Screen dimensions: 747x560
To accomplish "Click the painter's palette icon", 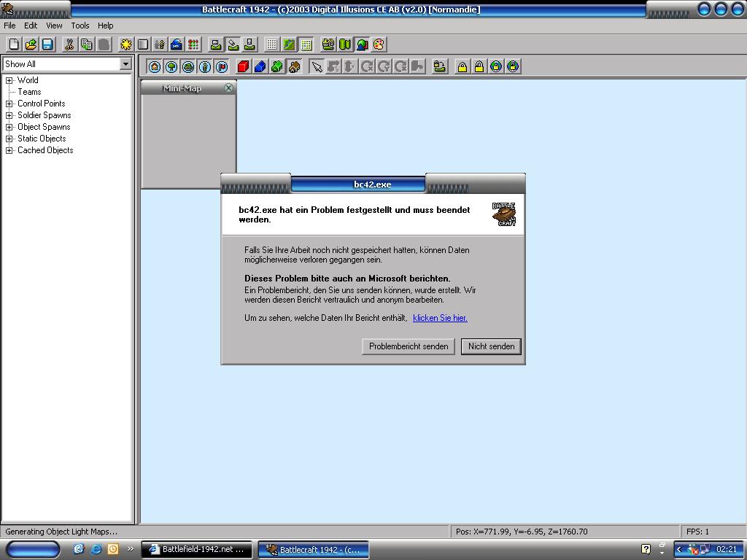I will click(x=379, y=44).
